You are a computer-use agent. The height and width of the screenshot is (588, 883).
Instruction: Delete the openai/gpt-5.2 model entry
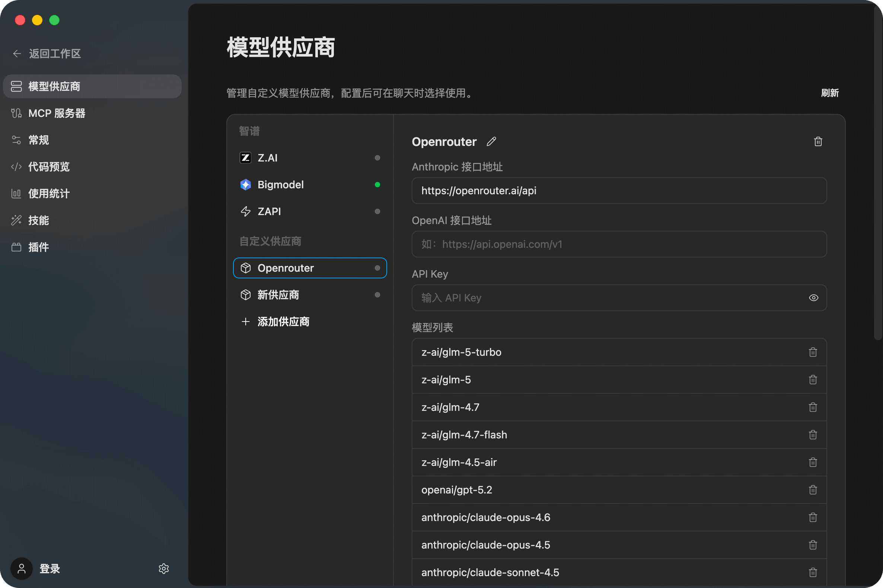point(813,490)
